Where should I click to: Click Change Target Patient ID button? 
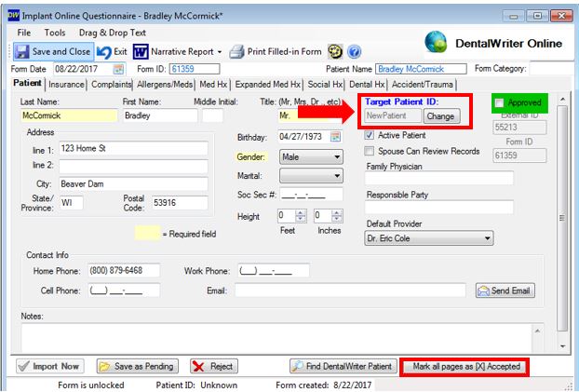click(x=441, y=116)
